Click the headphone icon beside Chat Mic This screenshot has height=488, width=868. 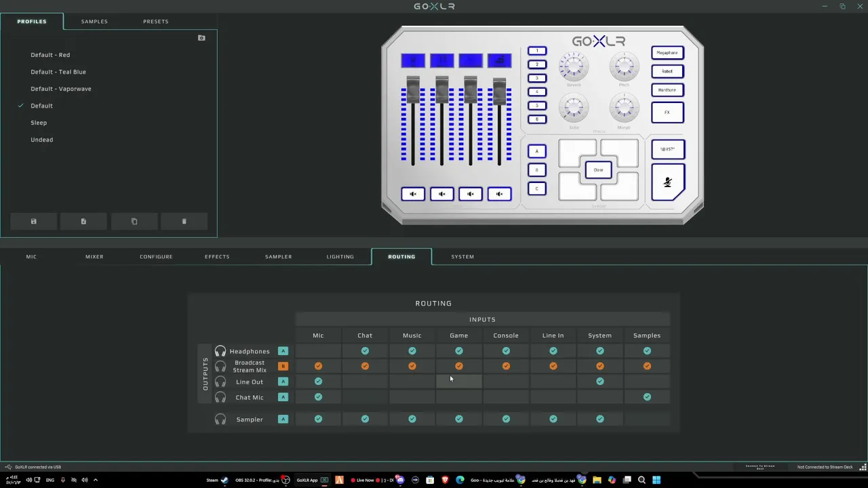point(220,397)
